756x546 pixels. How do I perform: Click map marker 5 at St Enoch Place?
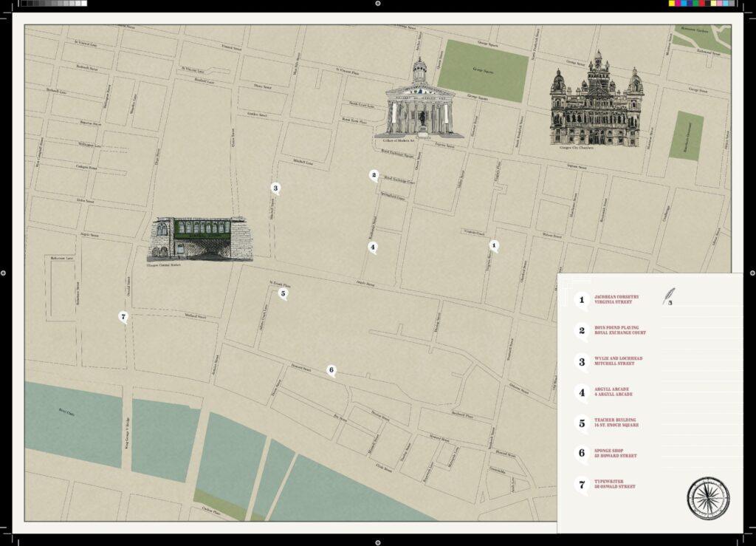pyautogui.click(x=283, y=293)
